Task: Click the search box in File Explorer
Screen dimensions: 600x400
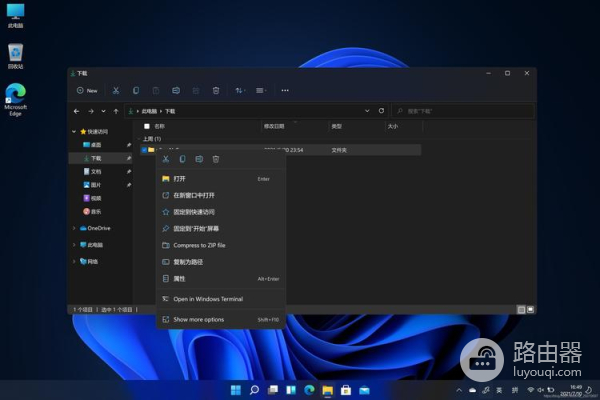Action: coord(461,111)
